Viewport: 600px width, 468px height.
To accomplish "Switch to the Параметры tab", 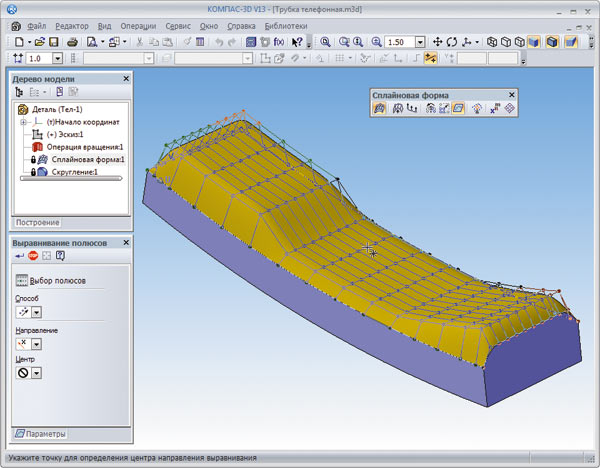I will (x=44, y=434).
